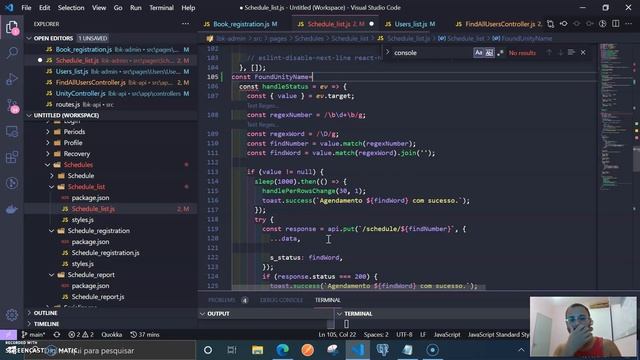
Task: Click Ln 105, Col 22 indicator
Action: pos(337,334)
